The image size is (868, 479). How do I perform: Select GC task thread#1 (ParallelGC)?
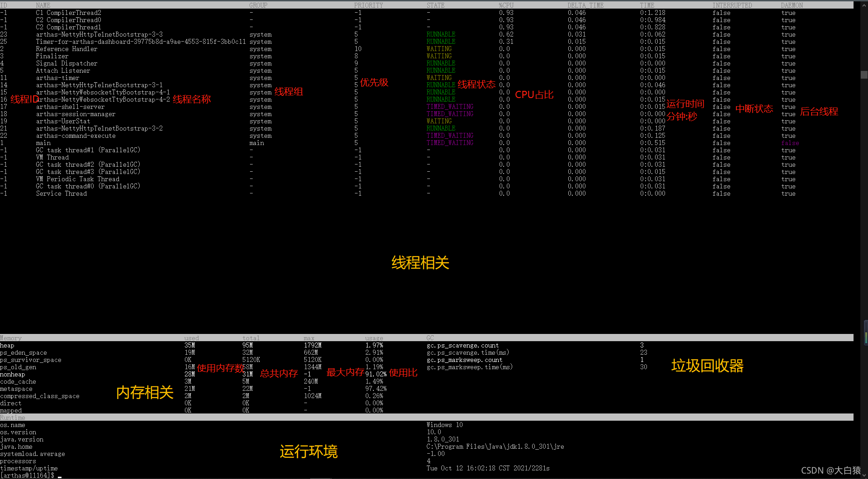pyautogui.click(x=88, y=150)
